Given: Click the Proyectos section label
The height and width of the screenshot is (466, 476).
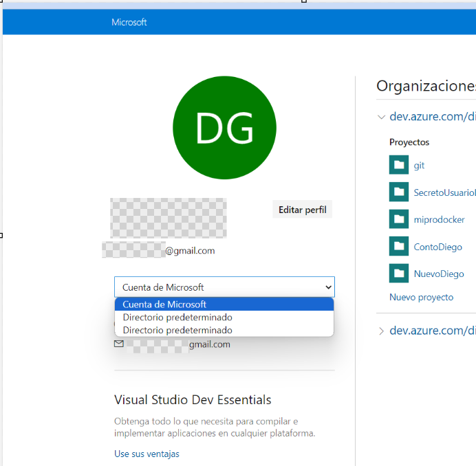Looking at the screenshot, I should pos(409,142).
